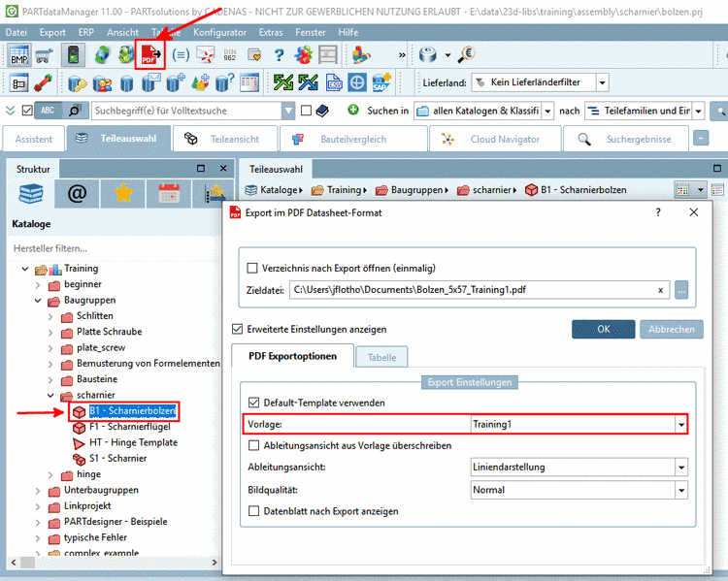Screen dimensions: 728x581
Task: Open the Export menu
Action: 52,32
